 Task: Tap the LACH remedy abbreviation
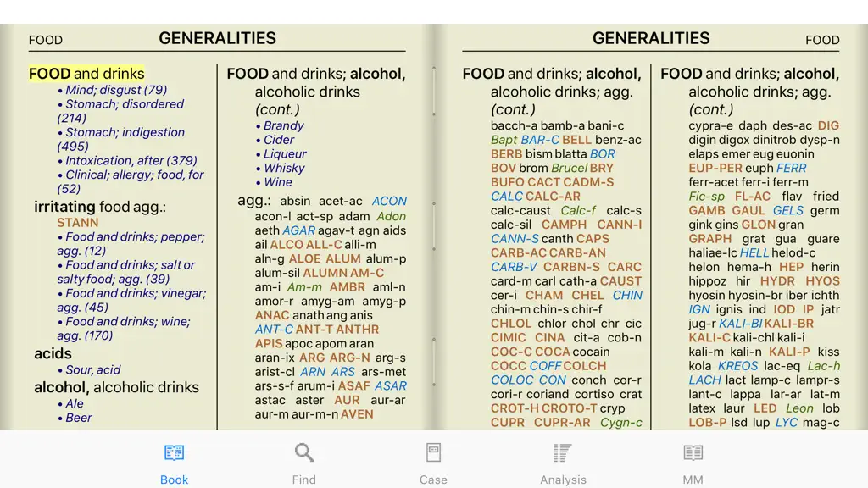coord(704,380)
